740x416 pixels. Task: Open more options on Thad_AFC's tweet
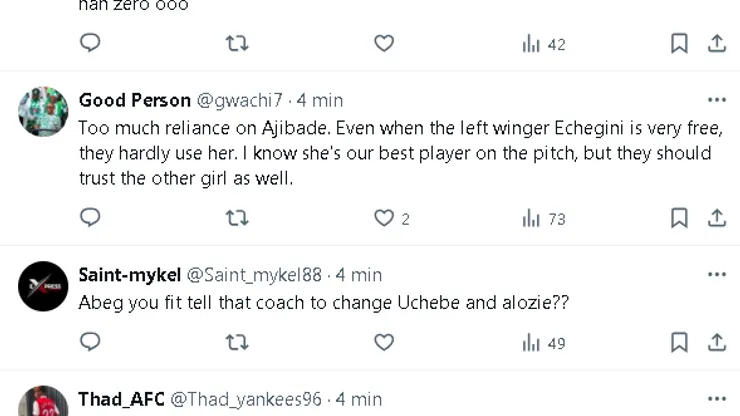(x=717, y=399)
